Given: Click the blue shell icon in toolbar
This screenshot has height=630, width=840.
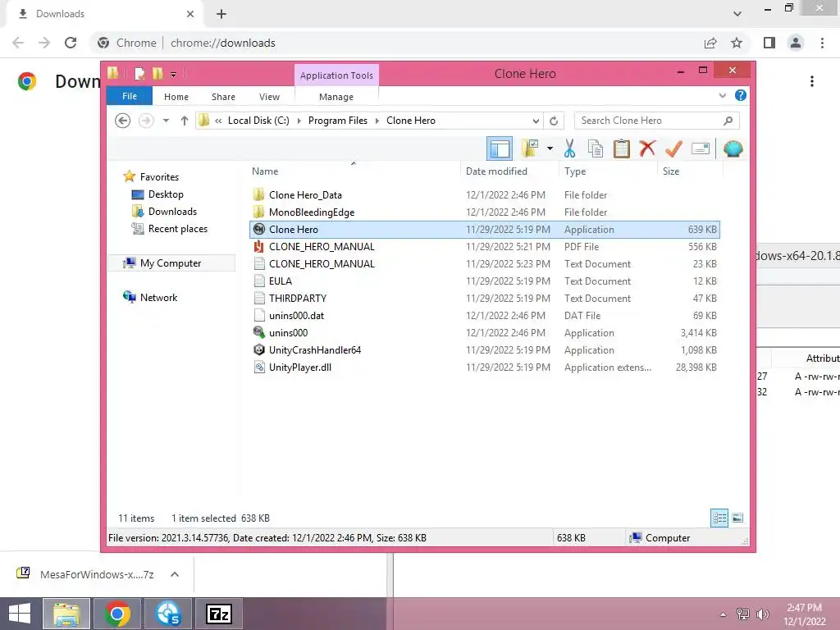Looking at the screenshot, I should pyautogui.click(x=733, y=148).
